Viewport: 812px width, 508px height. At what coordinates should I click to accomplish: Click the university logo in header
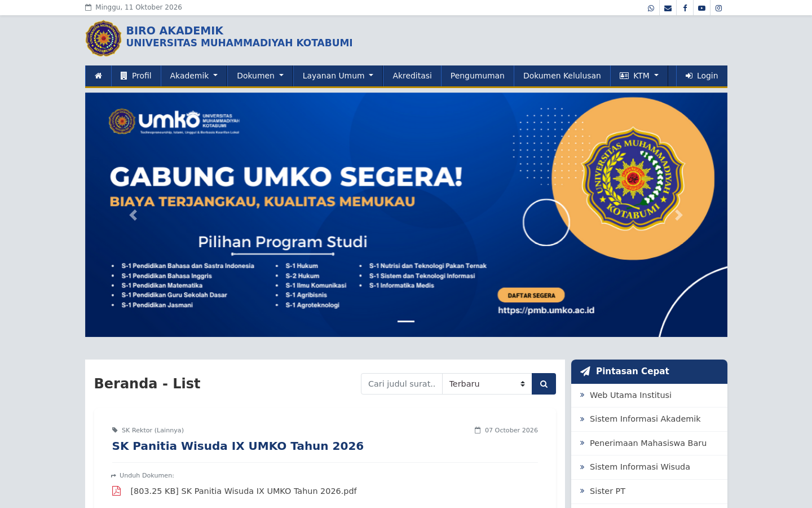pos(103,38)
